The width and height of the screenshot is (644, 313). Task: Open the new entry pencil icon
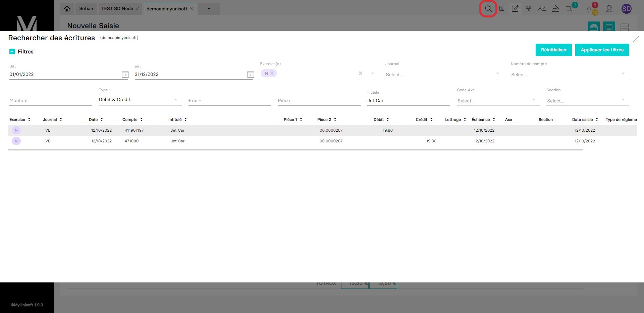(x=515, y=9)
